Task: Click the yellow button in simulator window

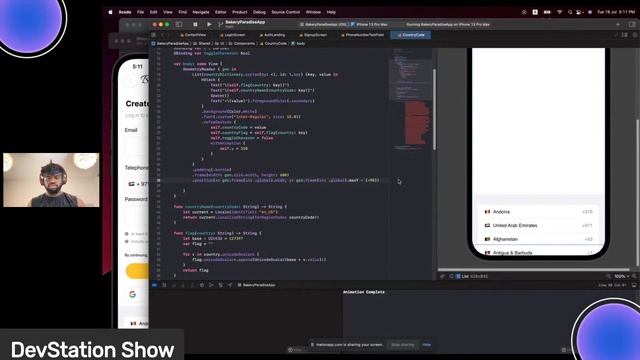Action: [x=137, y=271]
